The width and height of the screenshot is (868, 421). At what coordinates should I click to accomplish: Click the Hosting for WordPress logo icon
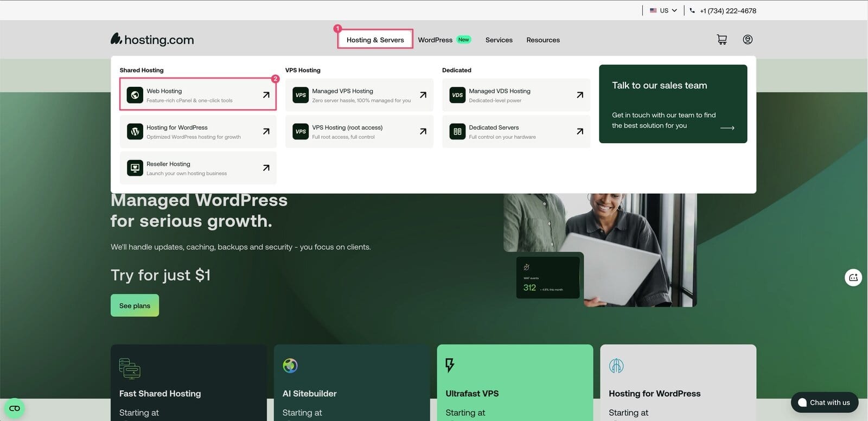[x=135, y=131]
